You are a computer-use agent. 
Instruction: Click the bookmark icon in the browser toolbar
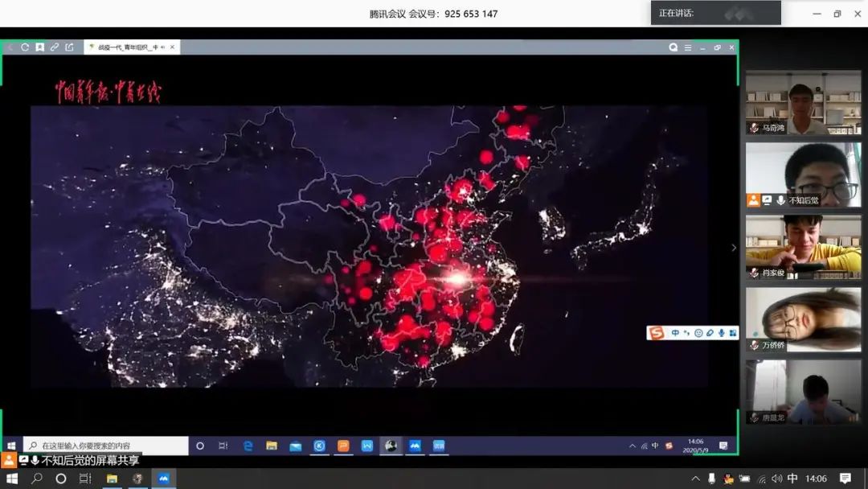click(x=39, y=47)
